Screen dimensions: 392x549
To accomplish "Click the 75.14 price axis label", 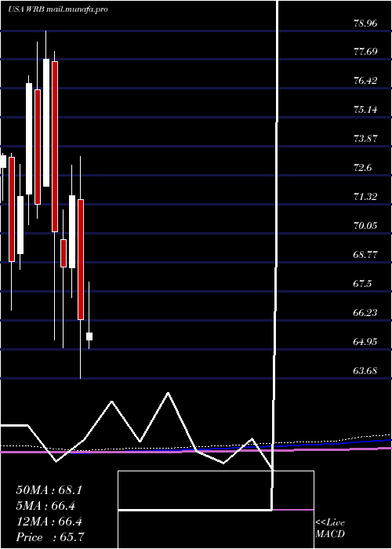I will click(x=365, y=110).
